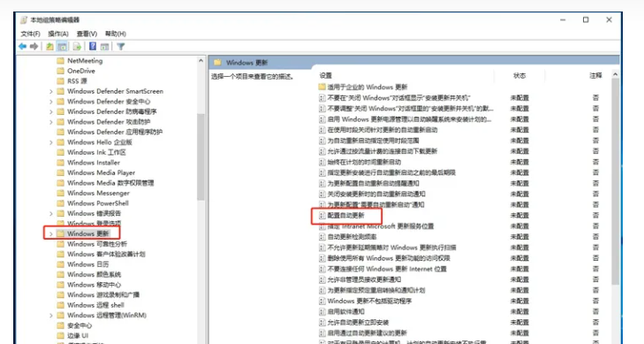
Task: Click the policy icon beside 自动更新检测频率
Action: click(322, 237)
